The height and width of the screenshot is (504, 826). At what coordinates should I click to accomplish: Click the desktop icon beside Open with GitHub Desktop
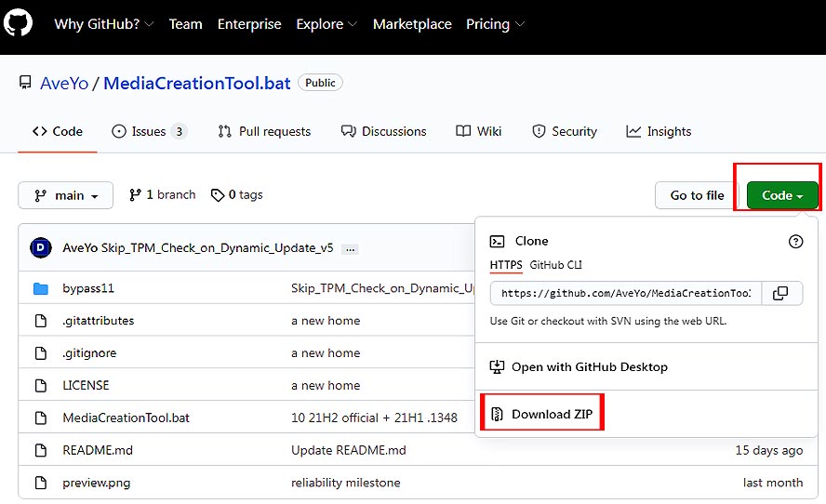coord(497,366)
